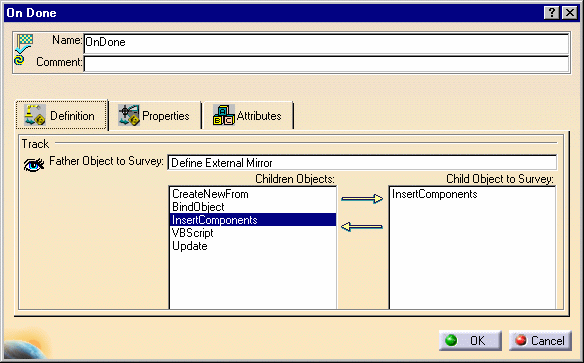
Task: Switch to the Attributes tab
Action: [248, 115]
